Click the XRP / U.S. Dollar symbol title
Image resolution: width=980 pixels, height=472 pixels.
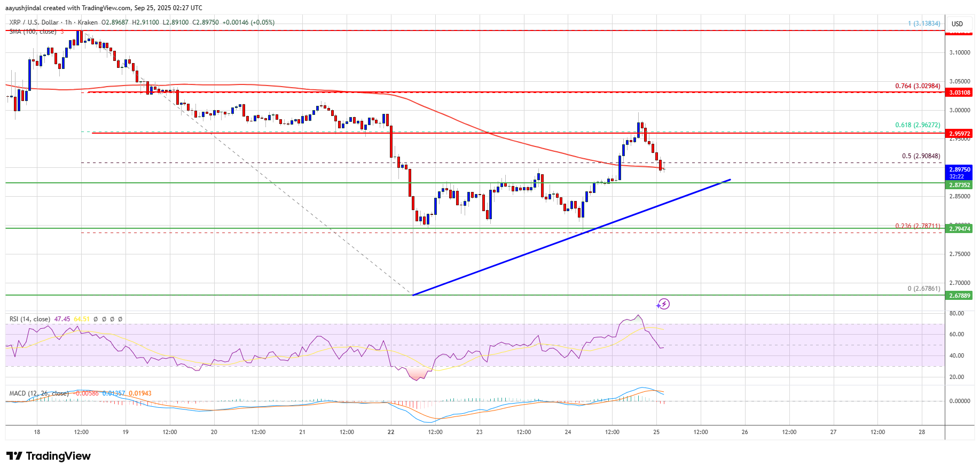click(x=34, y=22)
